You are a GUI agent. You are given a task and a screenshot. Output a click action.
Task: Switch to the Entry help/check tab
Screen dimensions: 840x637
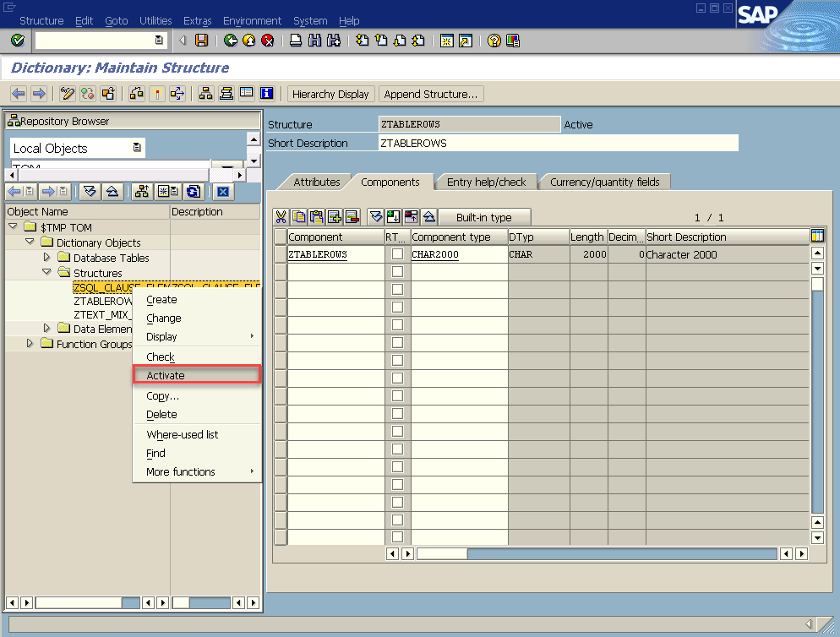486,182
